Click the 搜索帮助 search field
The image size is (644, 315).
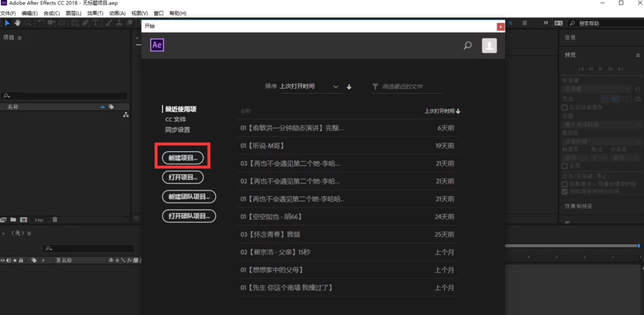click(606, 23)
